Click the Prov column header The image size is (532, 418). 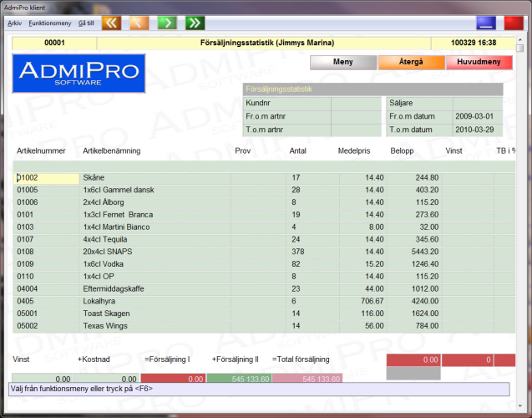(x=242, y=151)
